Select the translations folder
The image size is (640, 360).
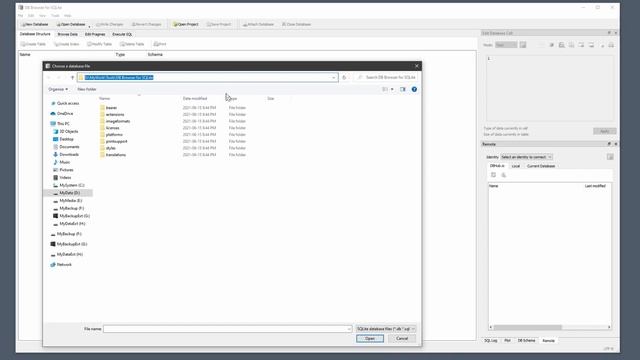[x=116, y=155]
